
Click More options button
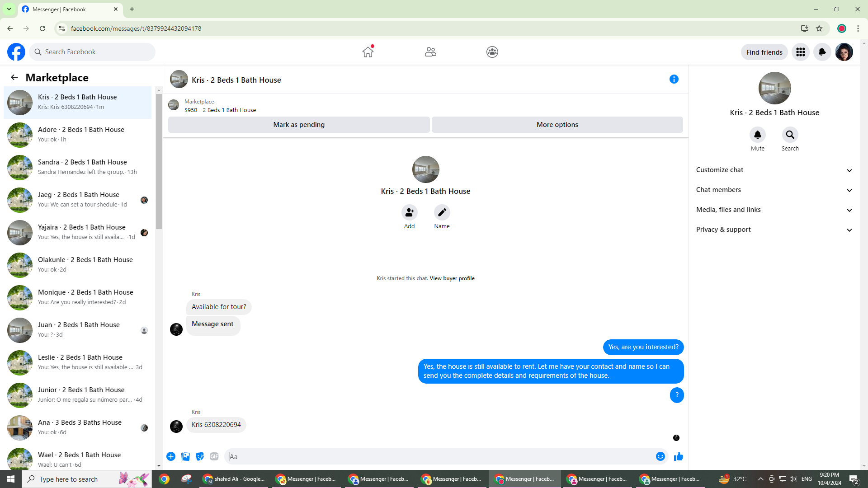pyautogui.click(x=557, y=125)
